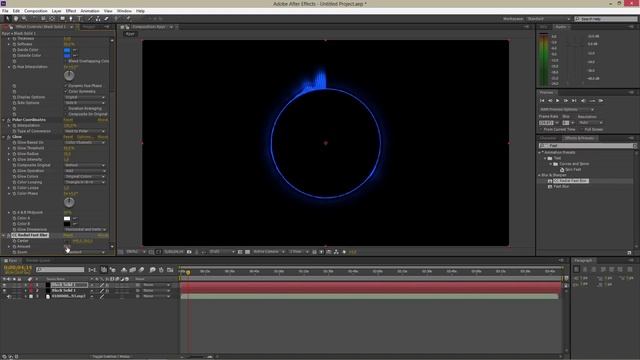
Task: Open the Layer menu
Action: click(x=56, y=11)
